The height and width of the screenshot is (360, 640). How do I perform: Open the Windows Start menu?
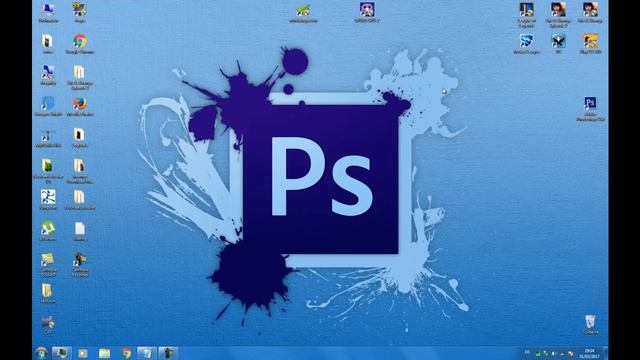(x=41, y=353)
